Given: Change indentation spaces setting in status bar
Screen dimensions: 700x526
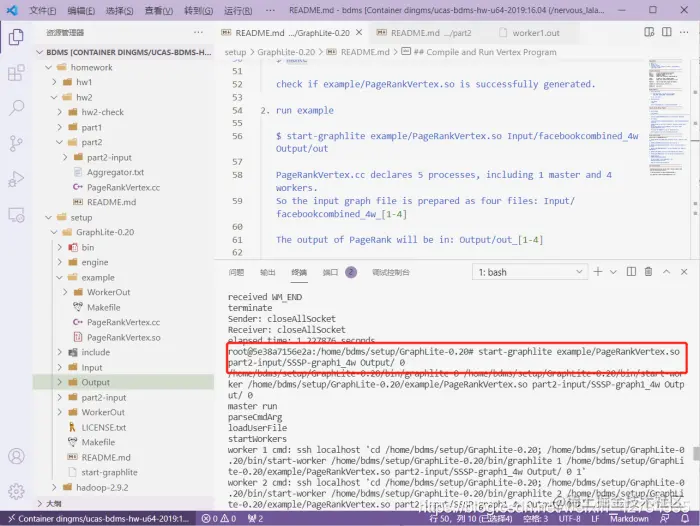Looking at the screenshot, I should coord(535,518).
